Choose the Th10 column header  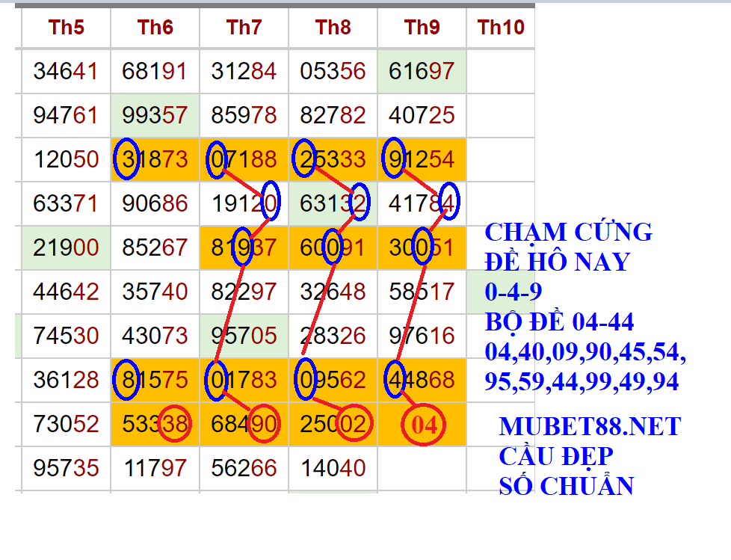(x=501, y=28)
